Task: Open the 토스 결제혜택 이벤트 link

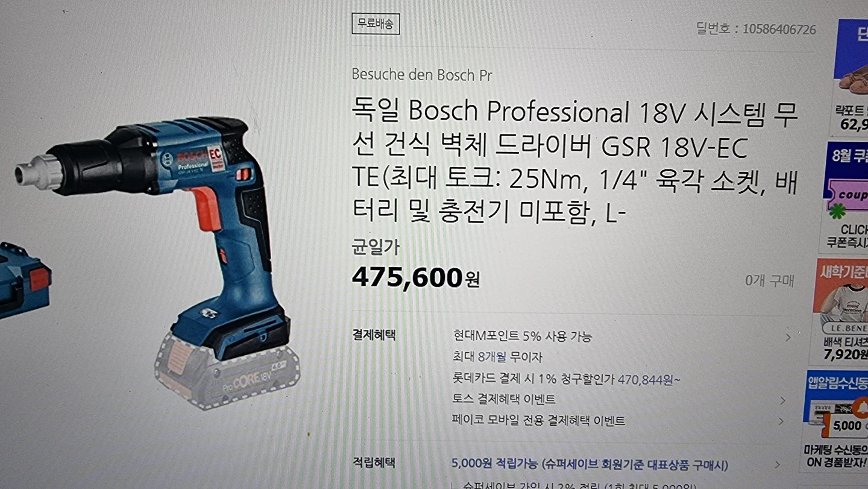Action: [504, 399]
